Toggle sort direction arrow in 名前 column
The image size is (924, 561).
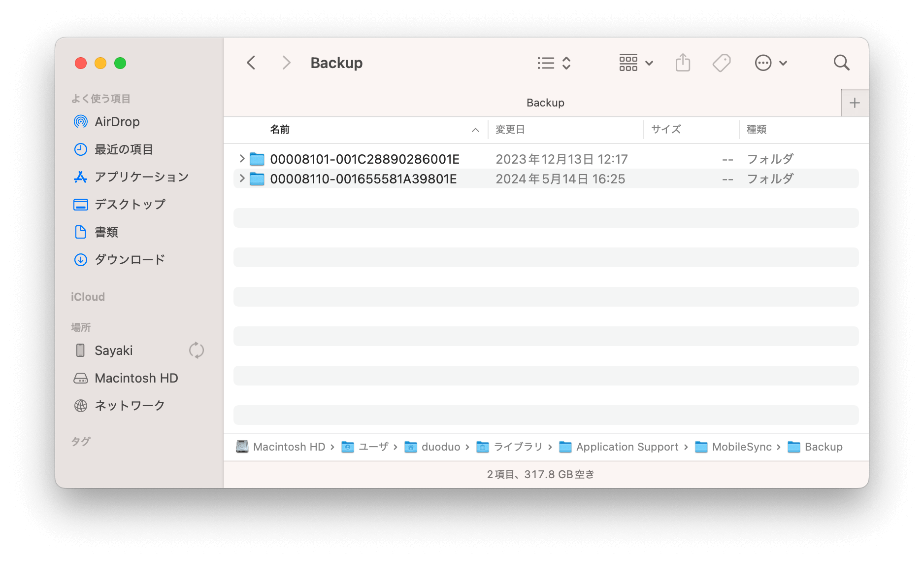(475, 130)
